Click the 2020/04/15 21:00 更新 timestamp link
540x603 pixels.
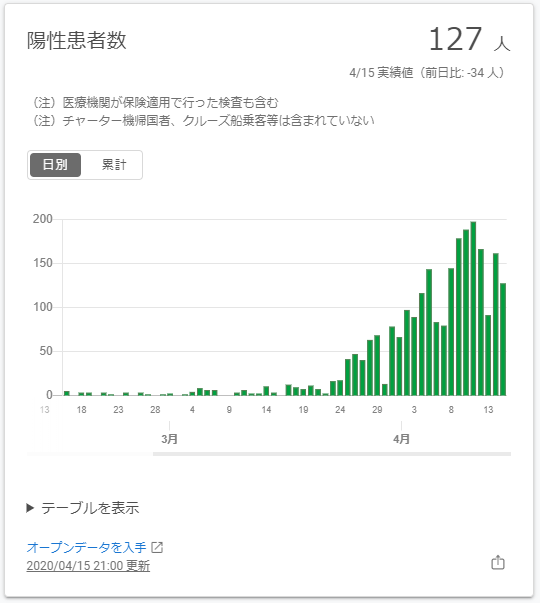coord(88,566)
